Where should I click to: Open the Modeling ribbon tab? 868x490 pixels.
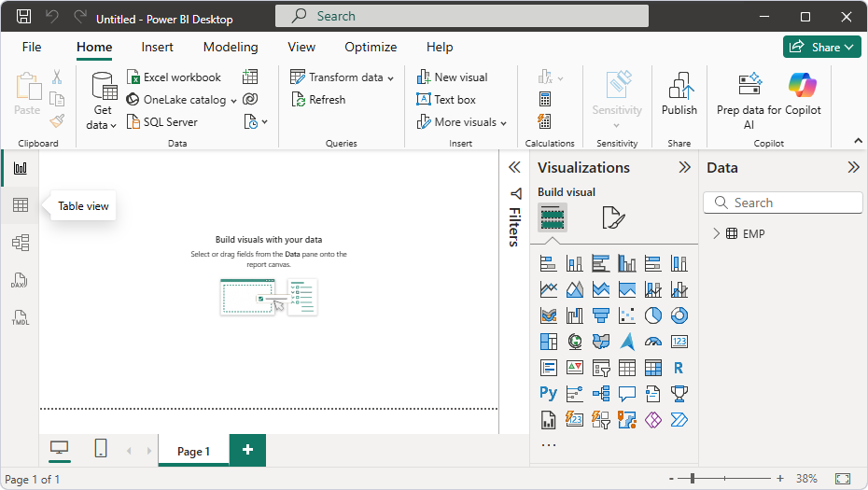(231, 48)
